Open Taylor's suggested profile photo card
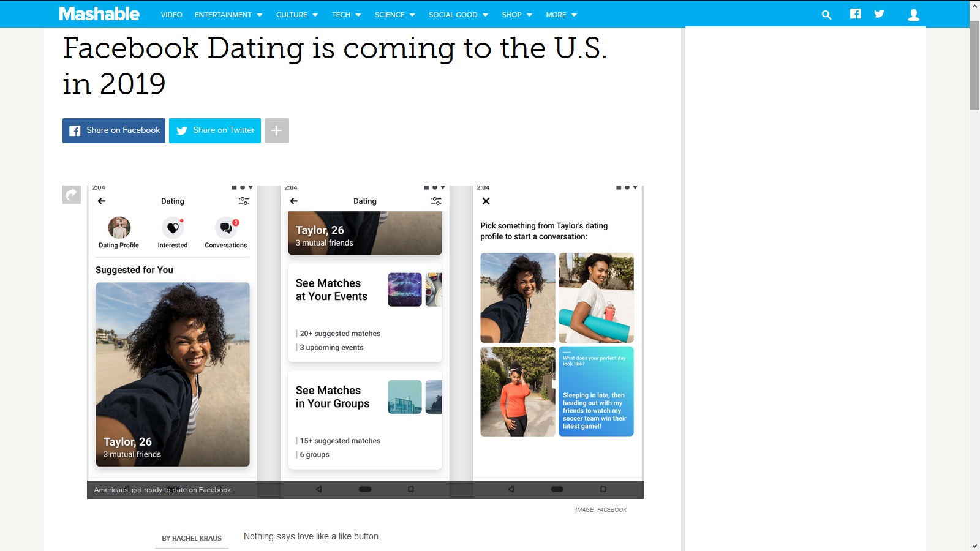This screenshot has height=551, width=980. [173, 374]
